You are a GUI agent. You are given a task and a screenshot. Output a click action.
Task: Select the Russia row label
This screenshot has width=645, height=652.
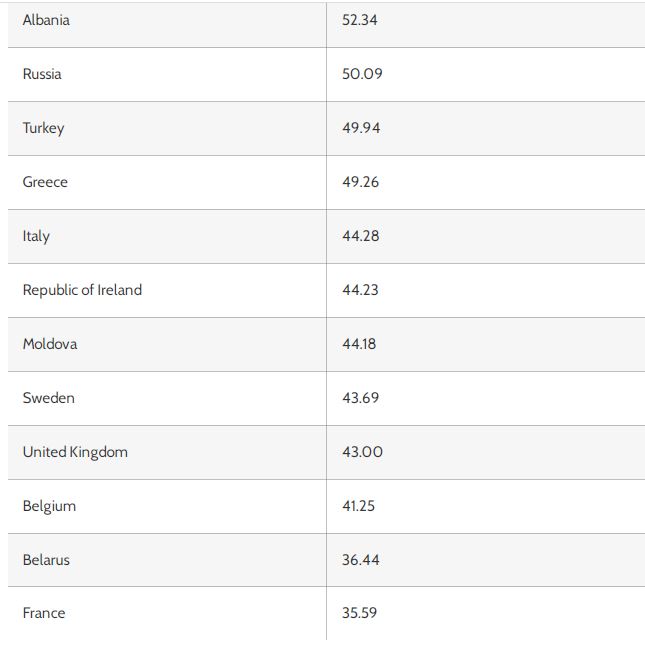click(x=42, y=74)
